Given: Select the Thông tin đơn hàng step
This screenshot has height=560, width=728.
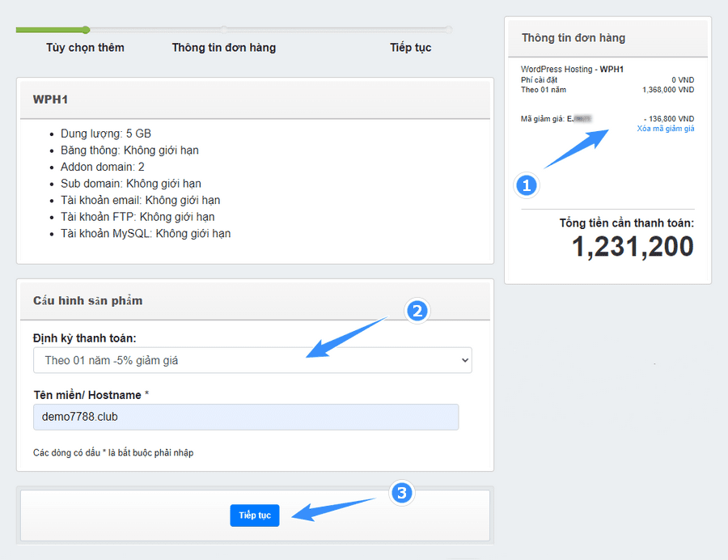Looking at the screenshot, I should coord(224,48).
